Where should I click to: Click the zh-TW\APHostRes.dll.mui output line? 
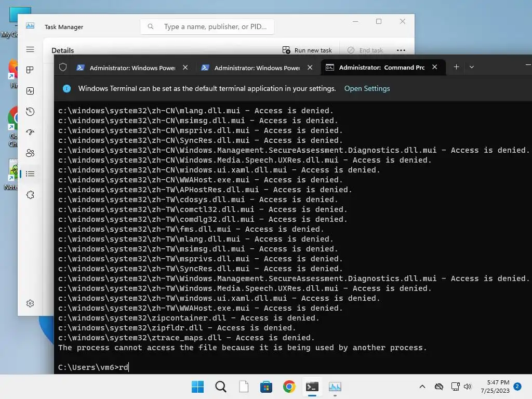coord(205,190)
